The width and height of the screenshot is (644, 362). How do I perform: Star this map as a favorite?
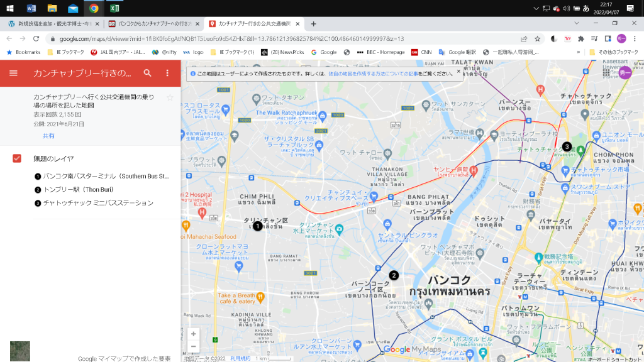[170, 97]
